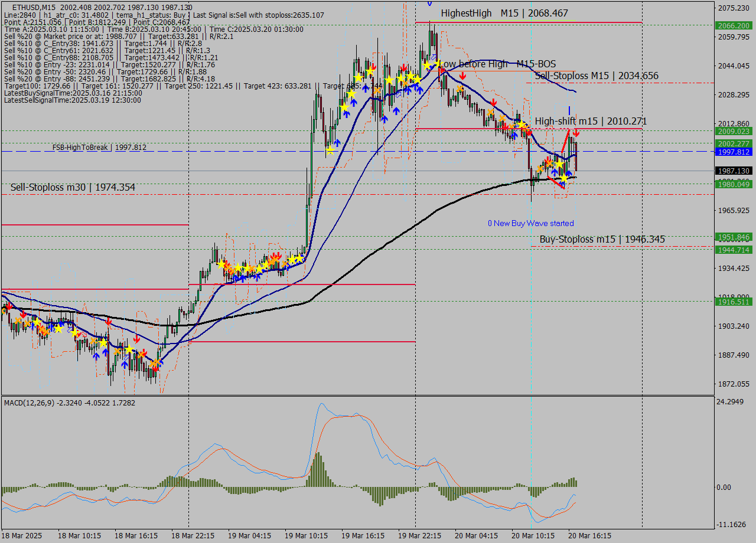Click the '0 New Buy Wave started' text
The height and width of the screenshot is (543, 756).
[530, 223]
